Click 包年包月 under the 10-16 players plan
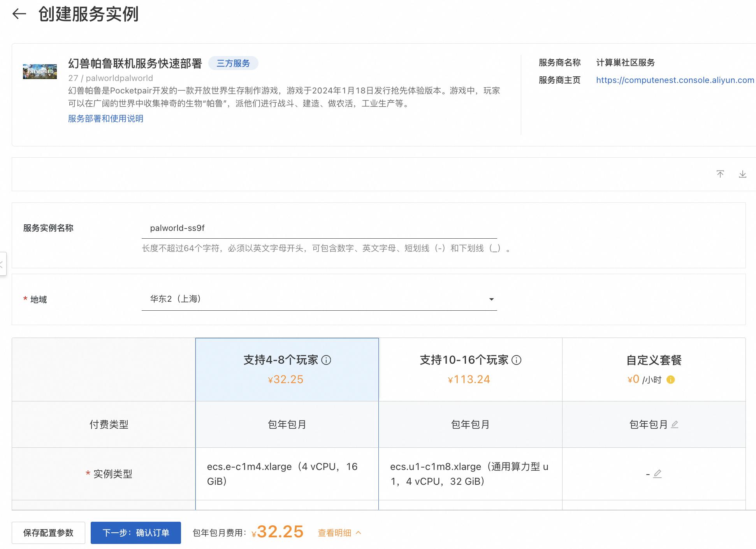The height and width of the screenshot is (549, 756). [470, 424]
